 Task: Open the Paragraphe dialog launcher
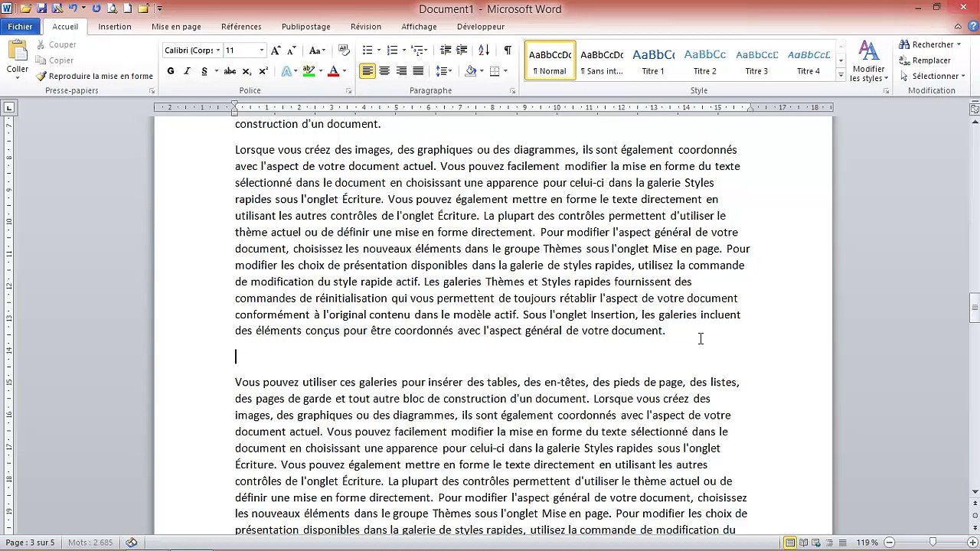coord(513,91)
